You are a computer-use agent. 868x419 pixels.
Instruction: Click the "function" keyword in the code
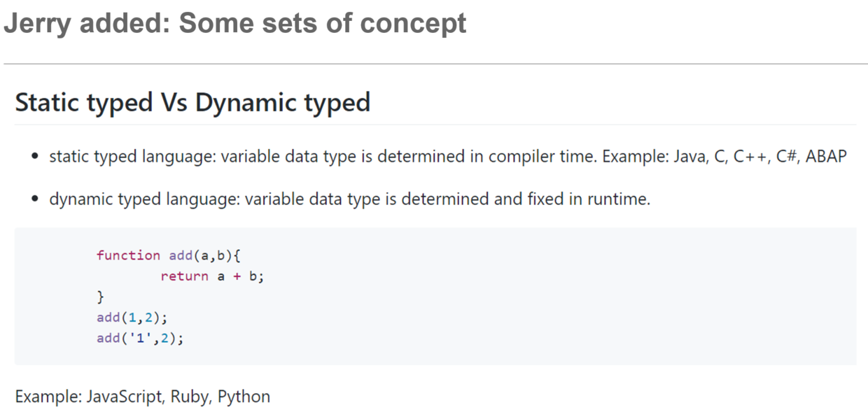pyautogui.click(x=128, y=255)
